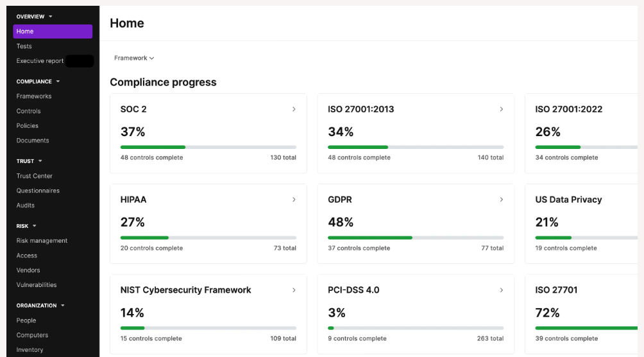Image resolution: width=644 pixels, height=357 pixels.
Task: Select the ISO 27701 compliance card
Action: tap(581, 314)
